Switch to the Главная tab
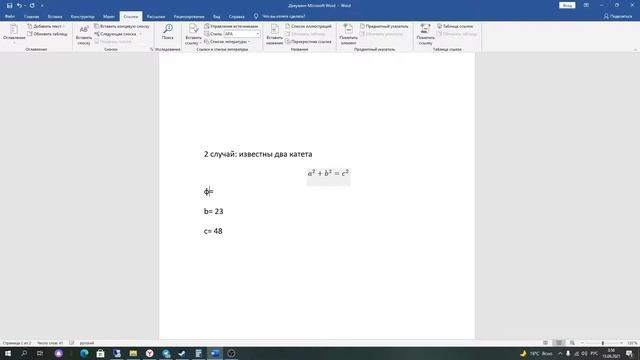The height and width of the screenshot is (360, 640). click(x=31, y=17)
